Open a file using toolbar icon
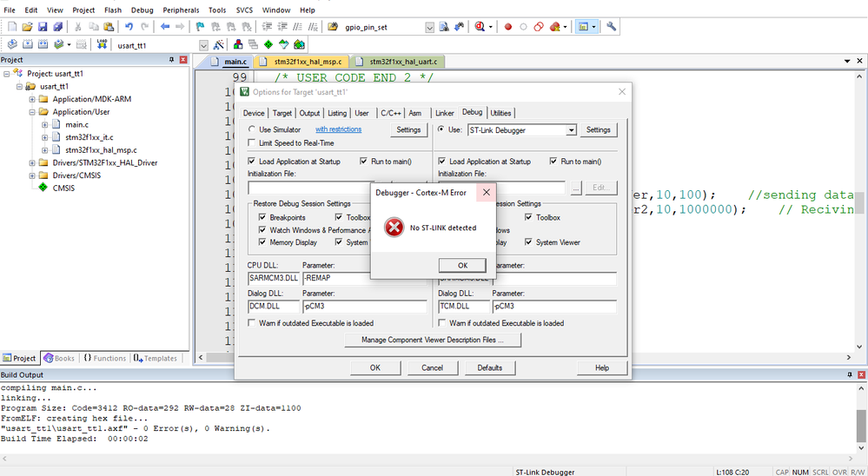The image size is (868, 476). tap(27, 27)
